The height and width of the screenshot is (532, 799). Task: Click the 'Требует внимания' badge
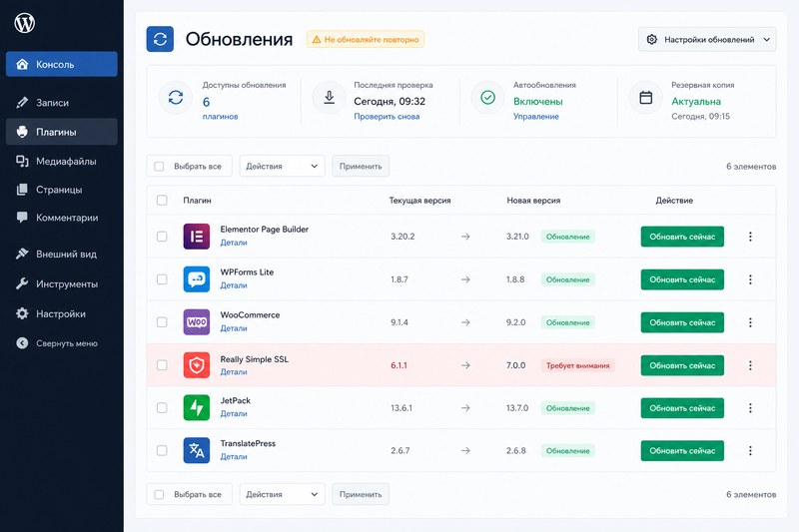tap(578, 365)
